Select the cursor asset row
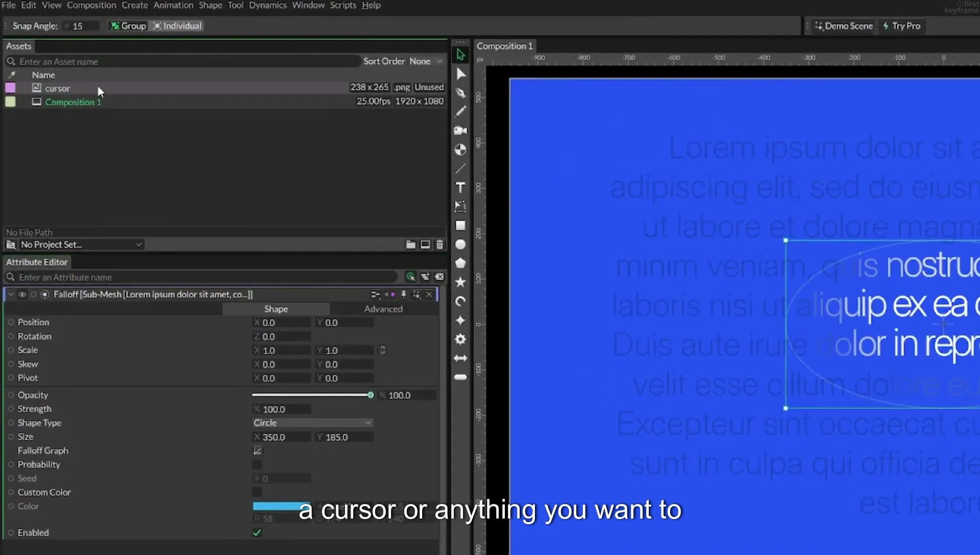The height and width of the screenshot is (555, 980). [225, 88]
